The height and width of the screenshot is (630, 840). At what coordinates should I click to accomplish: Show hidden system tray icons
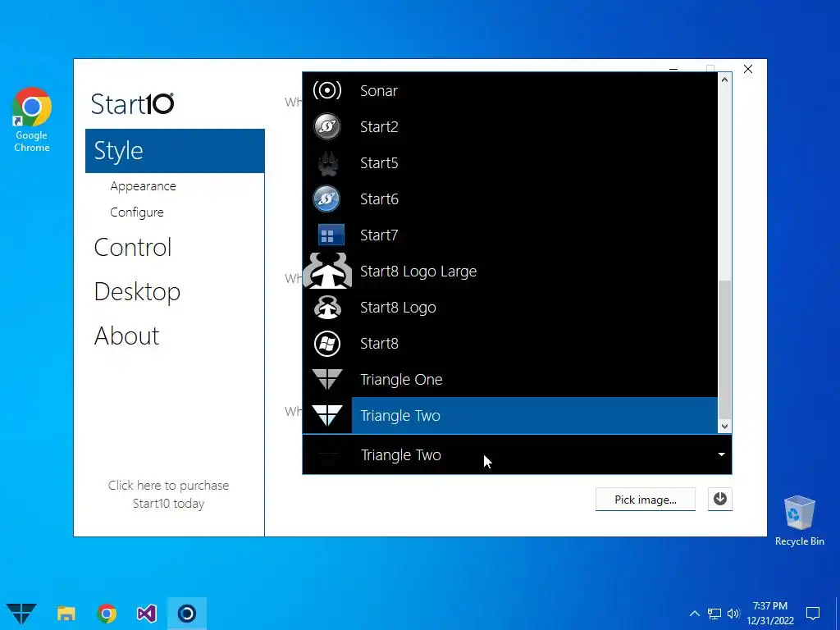point(694,614)
